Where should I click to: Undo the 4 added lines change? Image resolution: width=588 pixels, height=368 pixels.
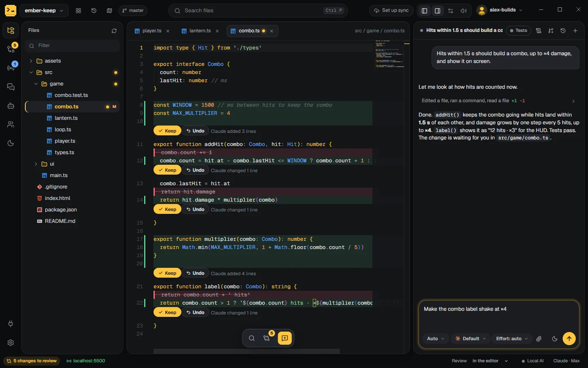click(x=195, y=273)
